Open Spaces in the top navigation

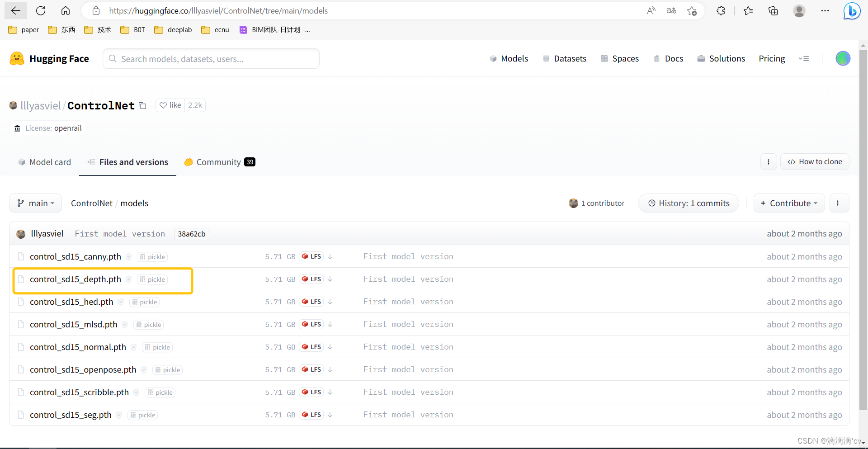pyautogui.click(x=620, y=58)
